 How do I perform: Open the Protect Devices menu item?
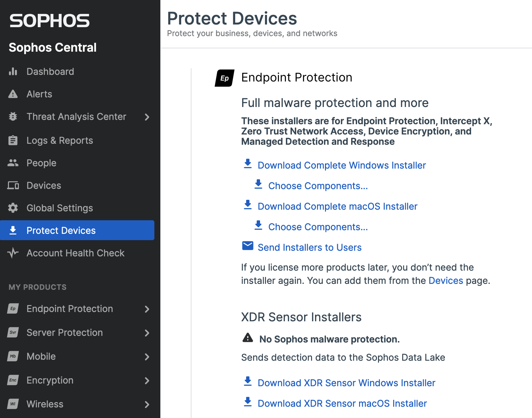pyautogui.click(x=61, y=231)
